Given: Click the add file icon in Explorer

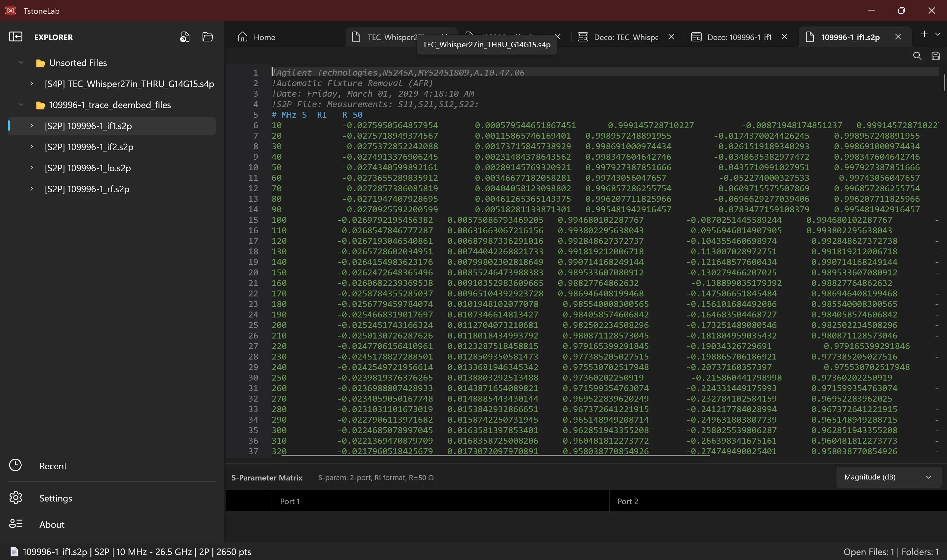Looking at the screenshot, I should (x=184, y=36).
